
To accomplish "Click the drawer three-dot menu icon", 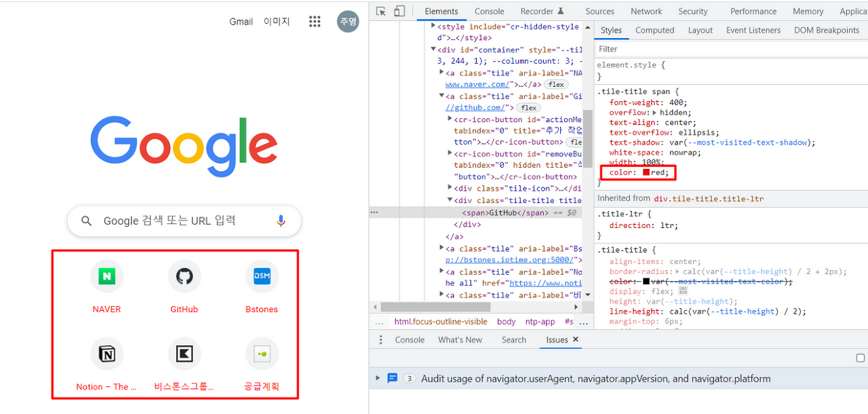I will point(380,340).
